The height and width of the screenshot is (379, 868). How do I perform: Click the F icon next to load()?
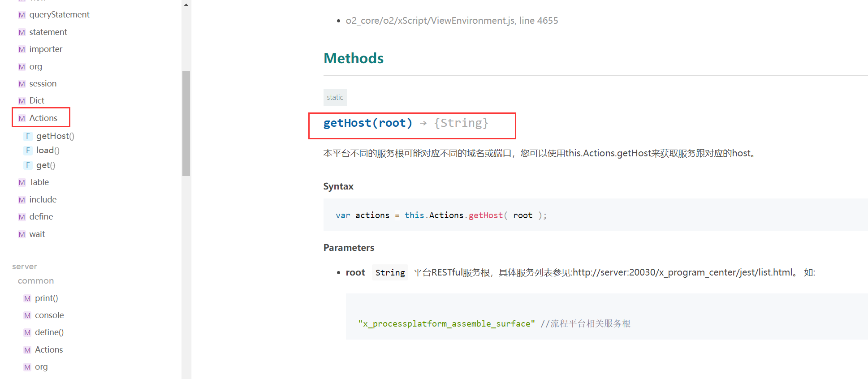tap(28, 151)
